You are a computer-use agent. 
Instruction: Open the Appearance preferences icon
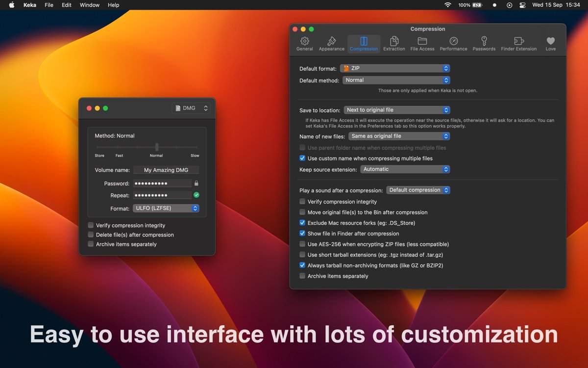point(332,42)
